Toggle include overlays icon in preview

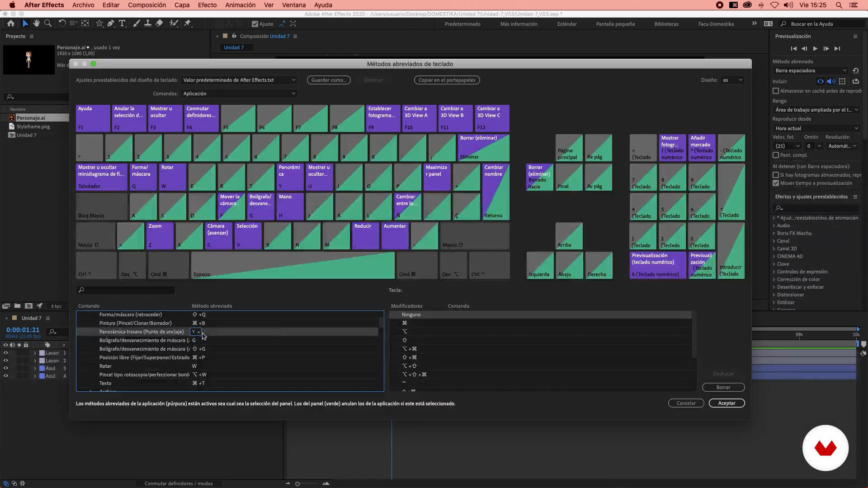(x=842, y=81)
